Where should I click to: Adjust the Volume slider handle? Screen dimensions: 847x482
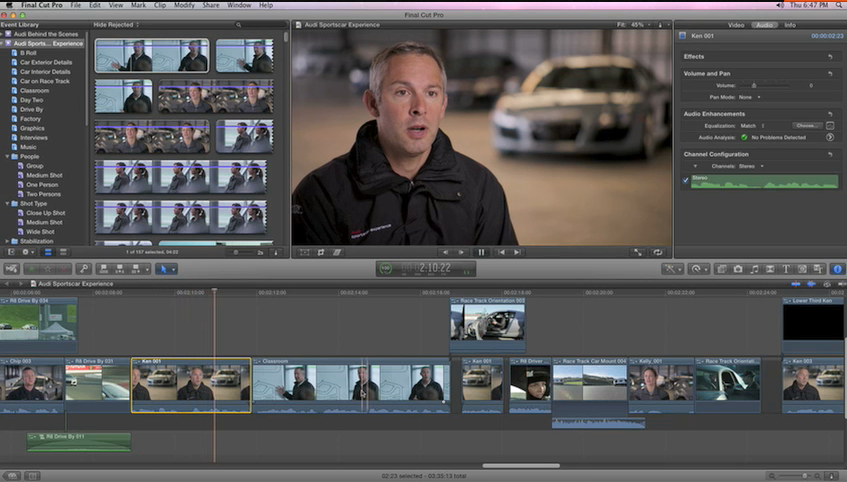pos(753,86)
